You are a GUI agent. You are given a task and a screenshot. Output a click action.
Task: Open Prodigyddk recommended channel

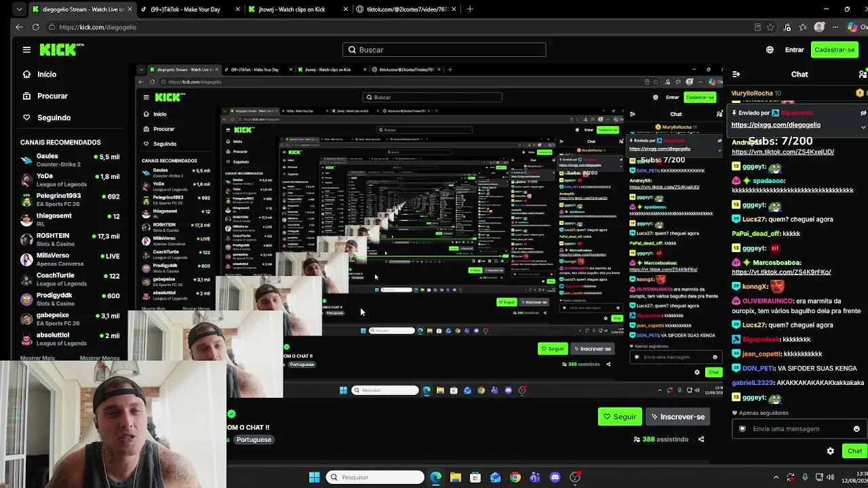pos(70,299)
